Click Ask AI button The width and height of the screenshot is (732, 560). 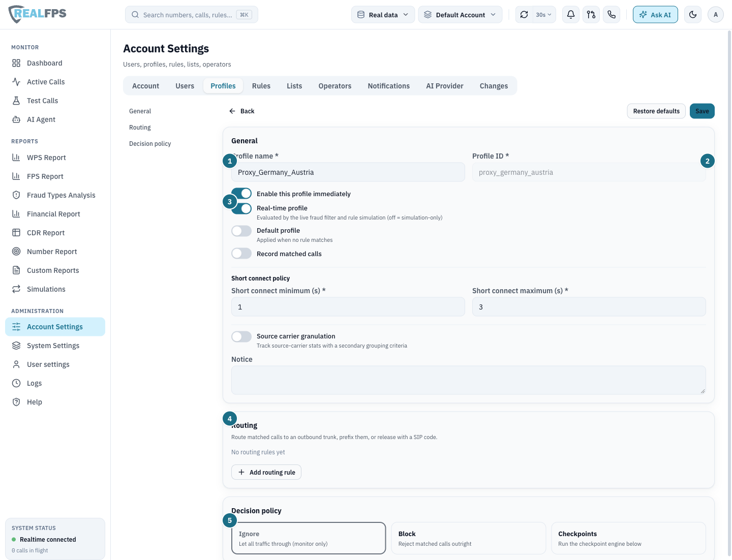(655, 15)
